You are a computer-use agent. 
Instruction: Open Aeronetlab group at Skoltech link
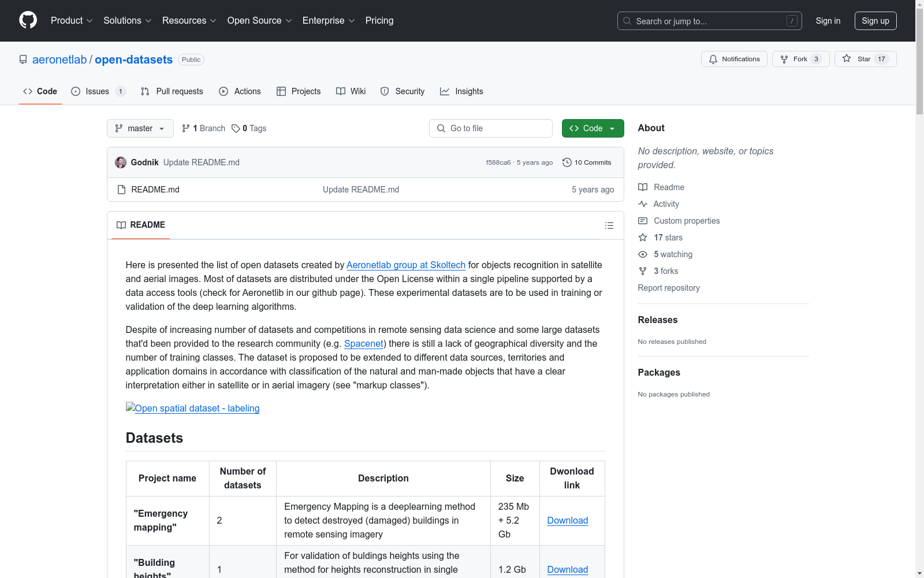point(406,265)
